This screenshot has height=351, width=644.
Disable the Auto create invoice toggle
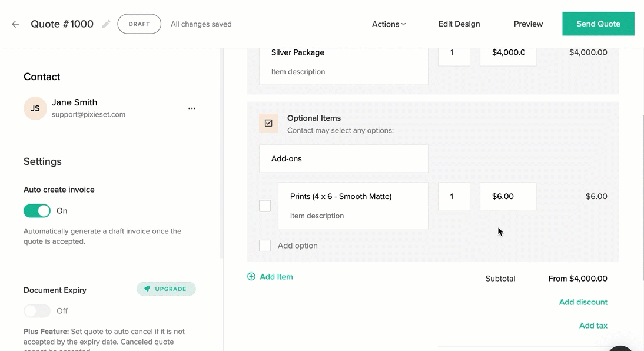pyautogui.click(x=37, y=210)
